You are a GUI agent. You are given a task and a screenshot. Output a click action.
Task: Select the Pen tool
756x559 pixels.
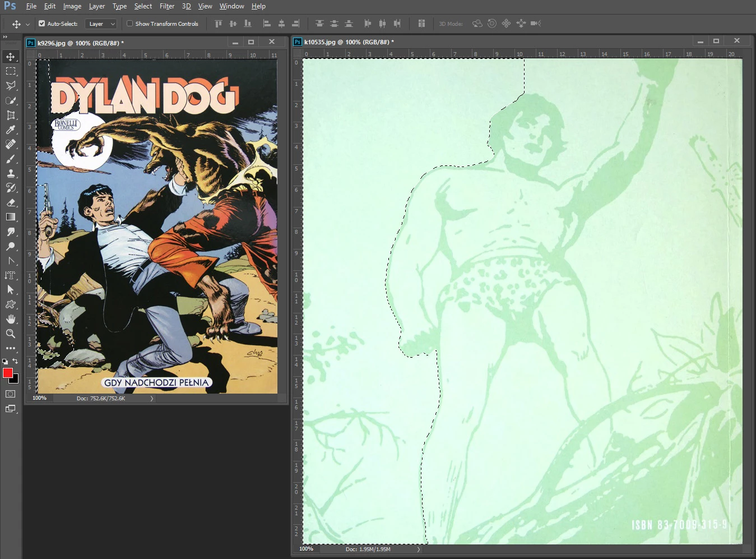pyautogui.click(x=11, y=261)
